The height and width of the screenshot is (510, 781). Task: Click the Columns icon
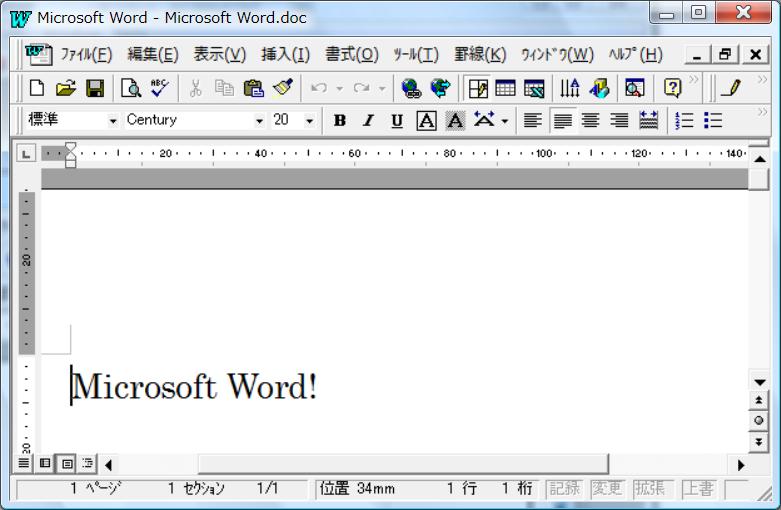coord(569,89)
